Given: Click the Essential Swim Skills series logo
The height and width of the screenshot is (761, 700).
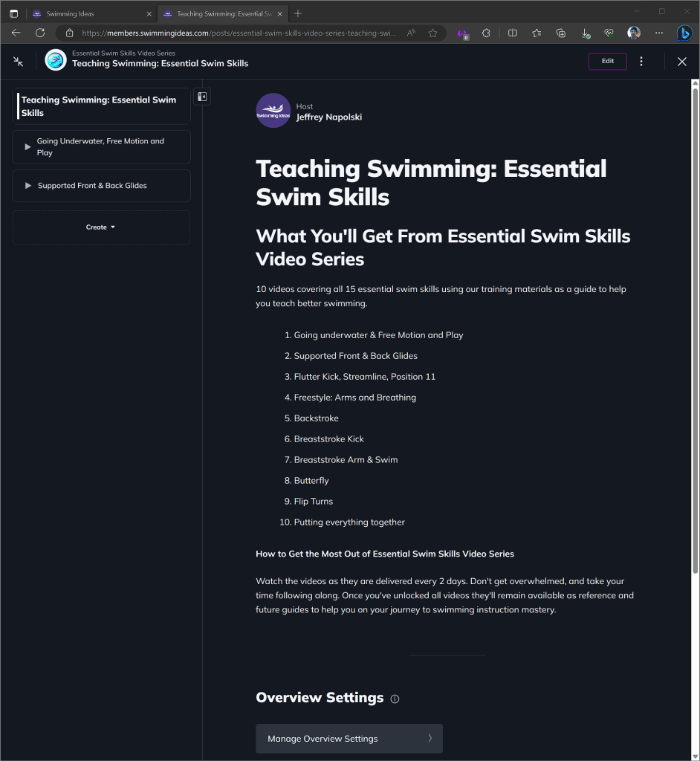Looking at the screenshot, I should pyautogui.click(x=55, y=60).
